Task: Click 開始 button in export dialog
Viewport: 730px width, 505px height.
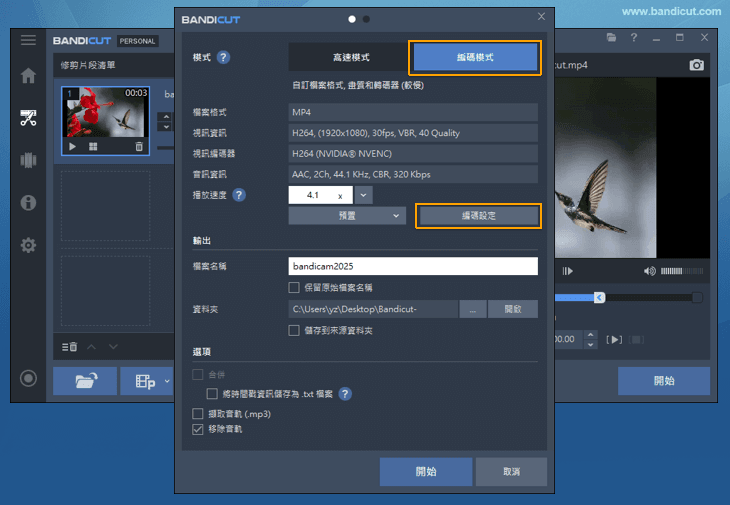Action: tap(426, 471)
